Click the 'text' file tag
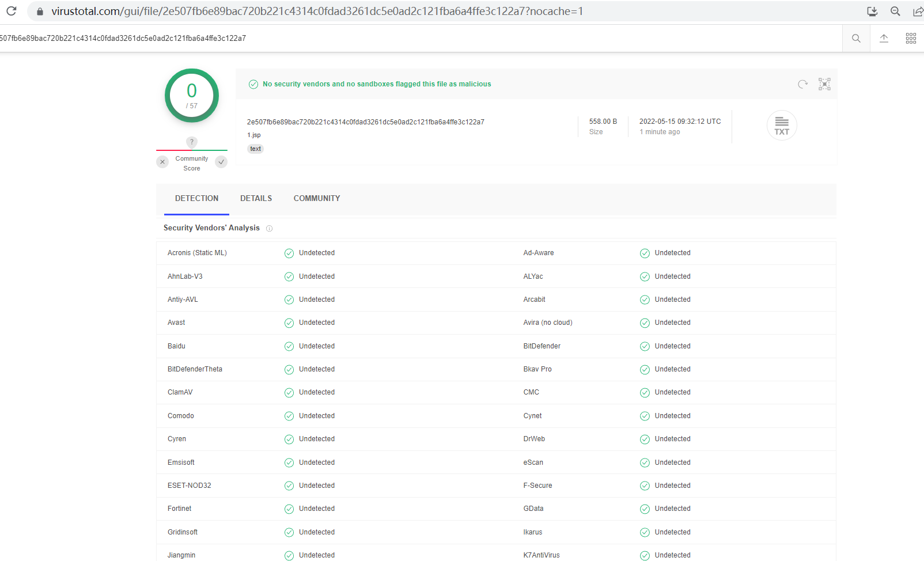 point(255,149)
